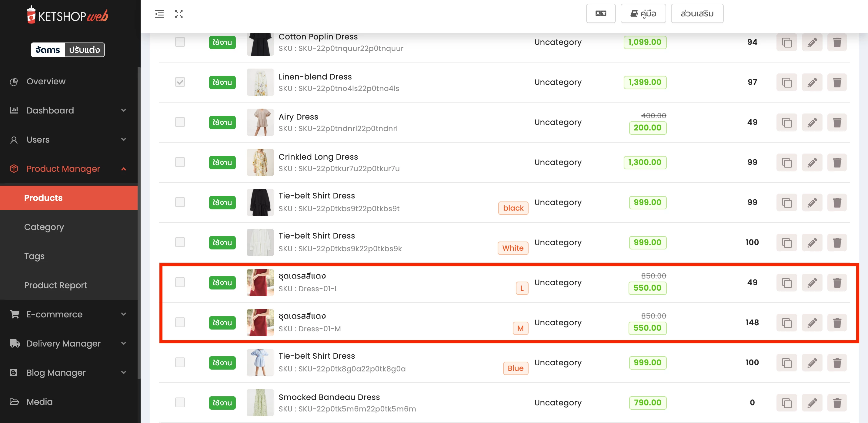Tick the checkbox for Dress-01-M
Viewport: 868px width, 423px height.
pyautogui.click(x=180, y=322)
